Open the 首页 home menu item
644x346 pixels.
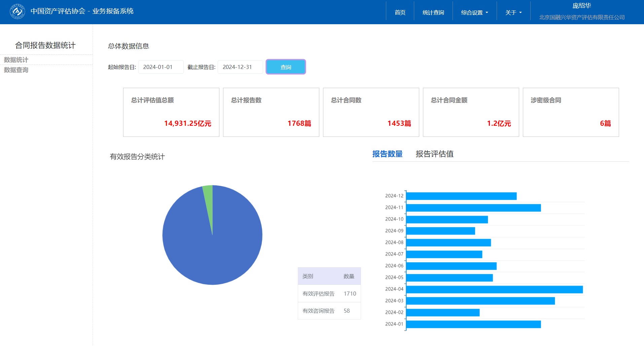pos(400,12)
